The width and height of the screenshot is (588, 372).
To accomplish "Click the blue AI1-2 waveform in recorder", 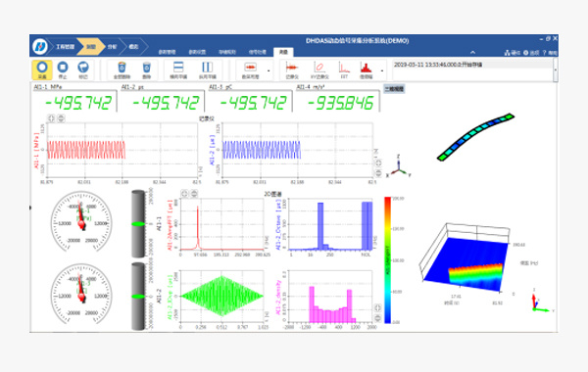I will point(262,150).
